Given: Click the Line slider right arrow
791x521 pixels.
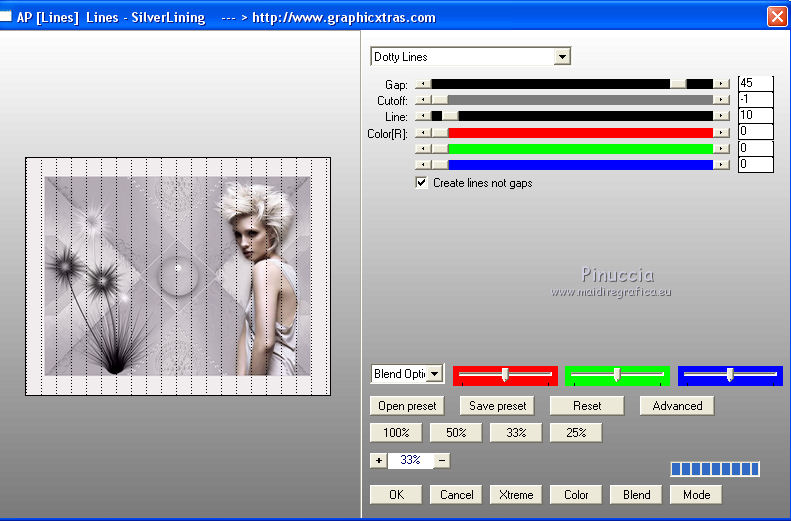Looking at the screenshot, I should click(721, 116).
